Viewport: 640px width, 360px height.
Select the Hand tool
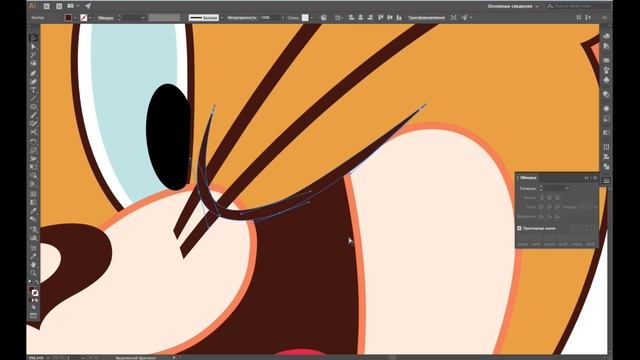33,265
